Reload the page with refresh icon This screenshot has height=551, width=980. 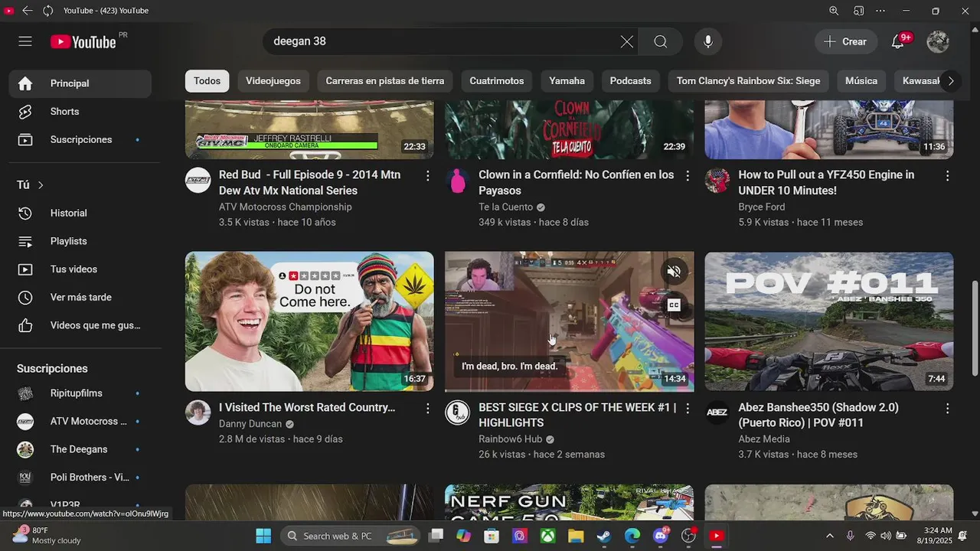pyautogui.click(x=48, y=11)
